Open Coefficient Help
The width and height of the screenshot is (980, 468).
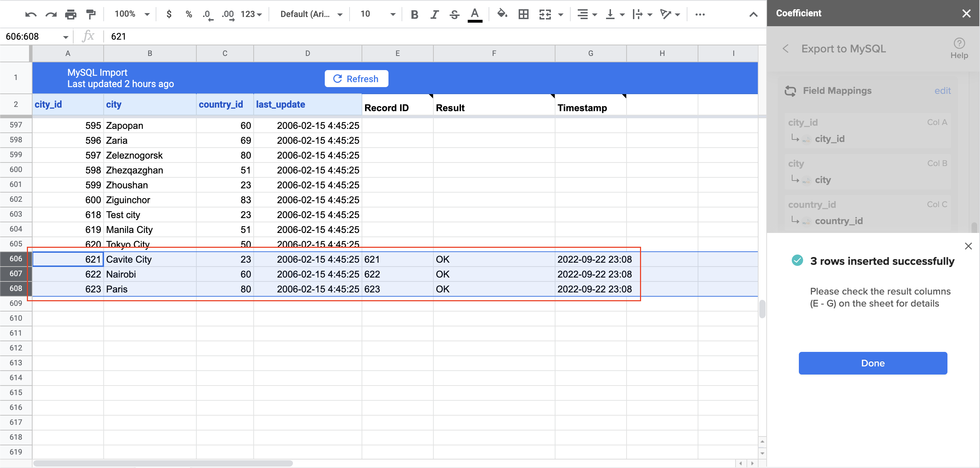pyautogui.click(x=959, y=48)
